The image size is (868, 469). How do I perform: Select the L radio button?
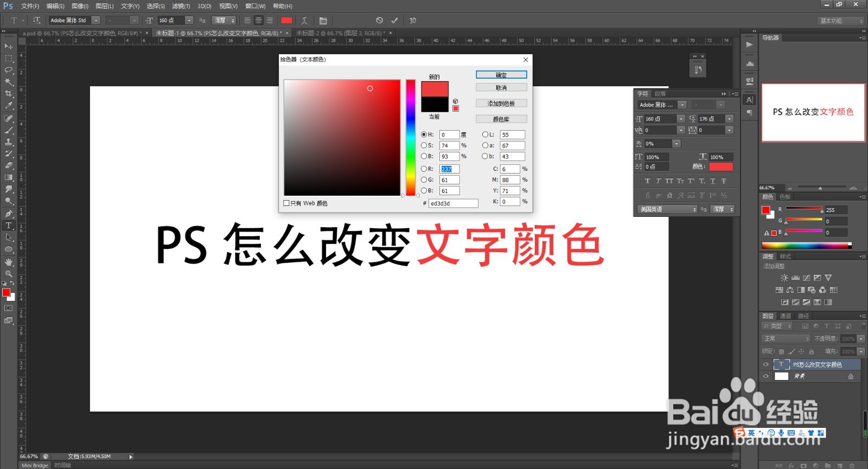pyautogui.click(x=485, y=134)
